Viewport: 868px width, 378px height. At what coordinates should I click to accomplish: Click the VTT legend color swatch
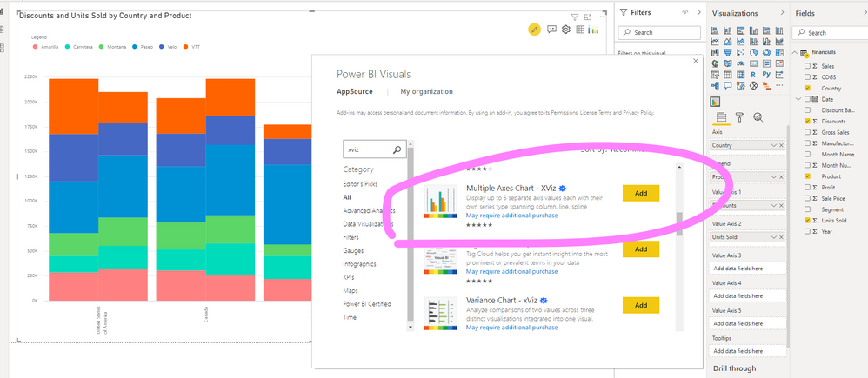point(185,47)
